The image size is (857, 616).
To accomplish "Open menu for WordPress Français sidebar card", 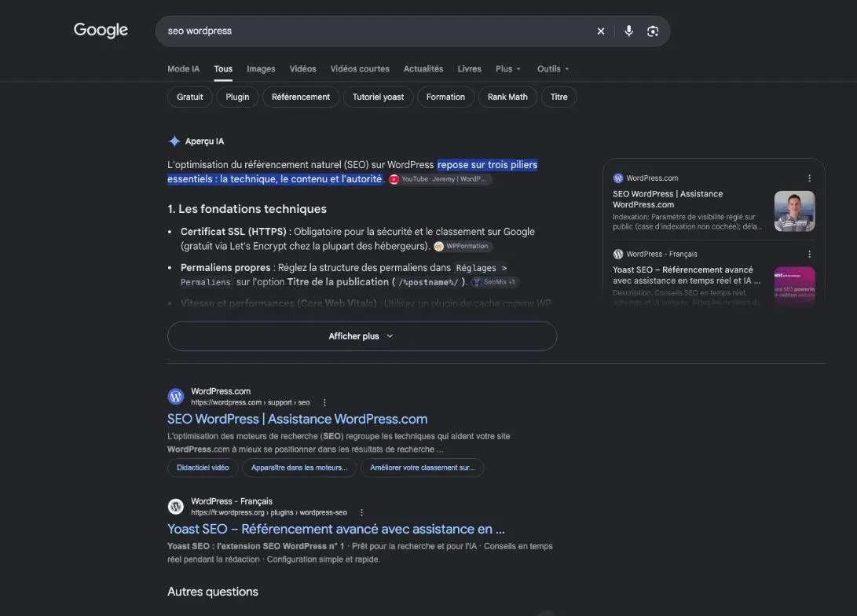I will point(809,254).
